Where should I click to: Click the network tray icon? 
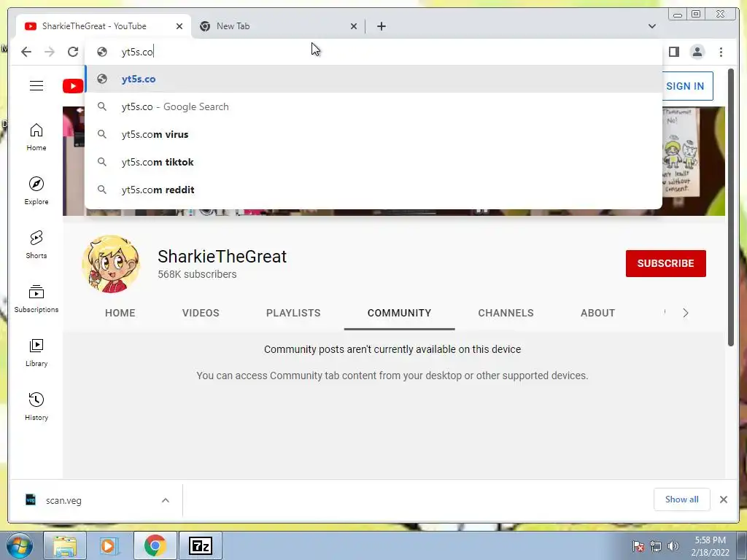(x=656, y=546)
